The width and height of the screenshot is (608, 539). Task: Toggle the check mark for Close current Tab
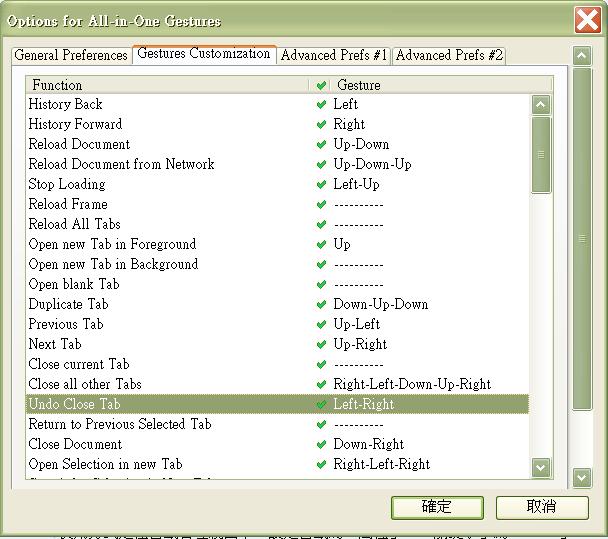[x=321, y=364]
